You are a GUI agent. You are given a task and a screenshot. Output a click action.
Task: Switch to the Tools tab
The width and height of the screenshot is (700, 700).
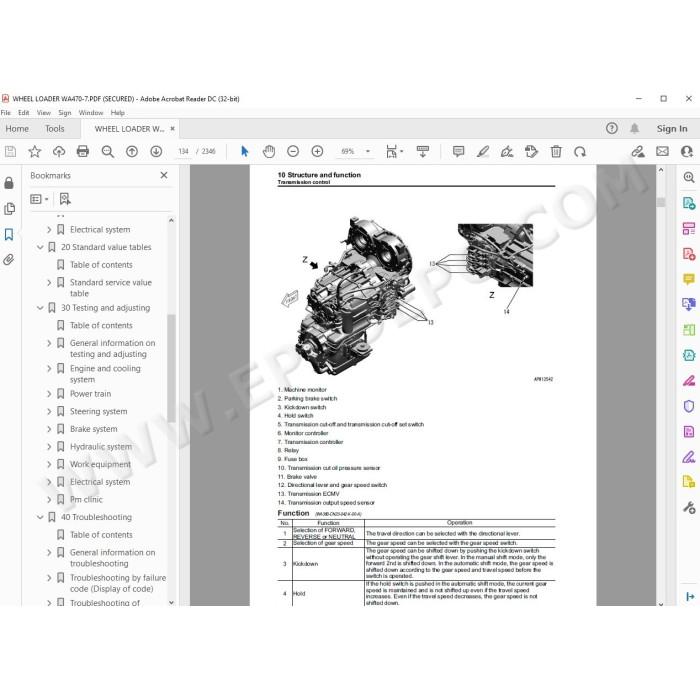54,129
